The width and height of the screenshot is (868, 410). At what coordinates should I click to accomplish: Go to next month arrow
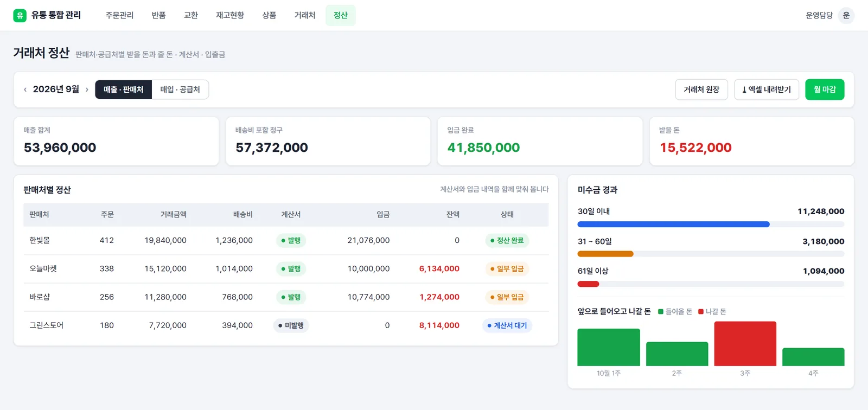pyautogui.click(x=87, y=89)
